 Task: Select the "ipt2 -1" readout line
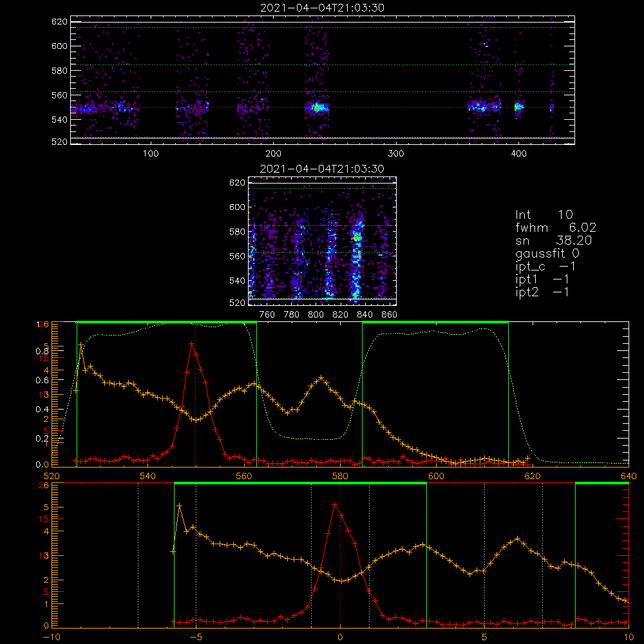542,292
